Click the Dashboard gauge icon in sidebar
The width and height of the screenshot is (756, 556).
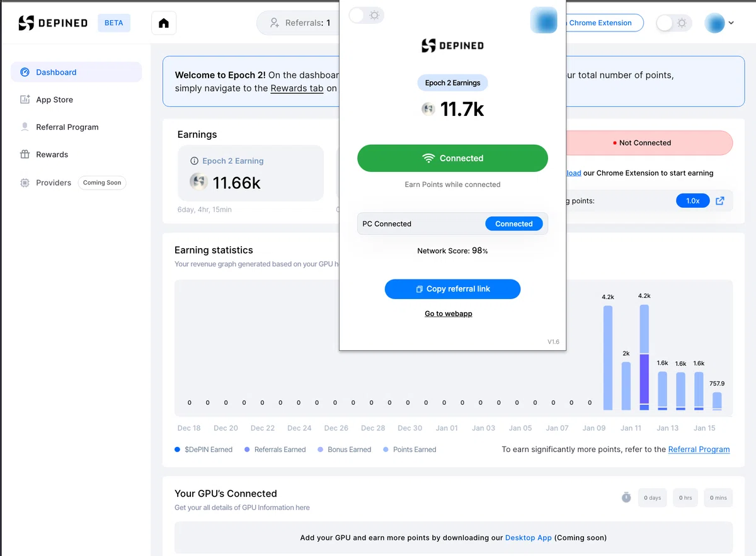[25, 72]
